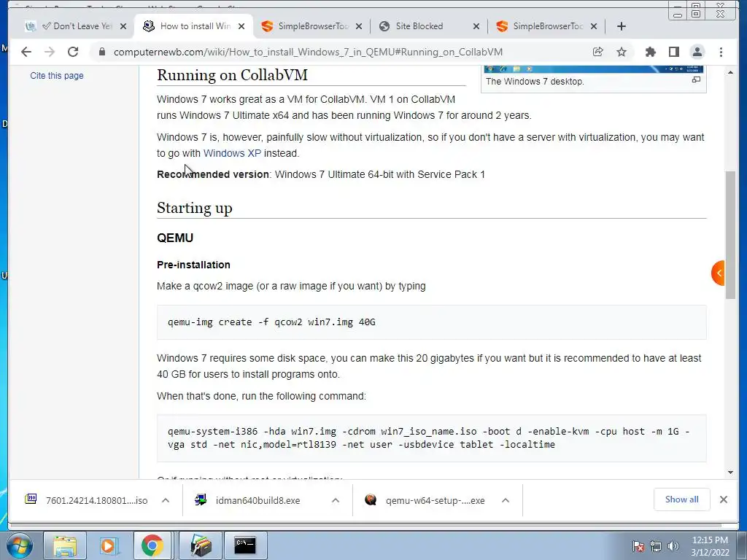Click the scrollbar down arrow

(730, 472)
